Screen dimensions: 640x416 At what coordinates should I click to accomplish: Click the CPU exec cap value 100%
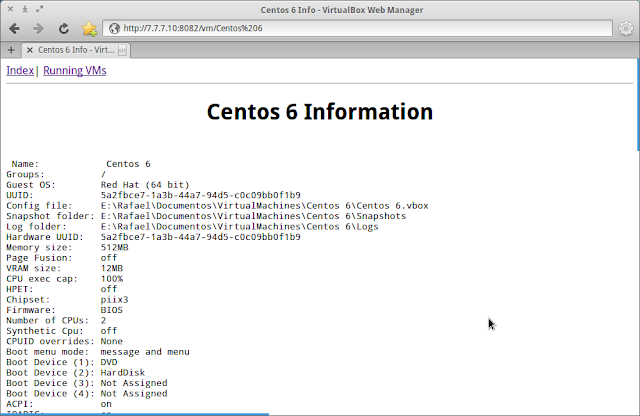[x=112, y=279]
